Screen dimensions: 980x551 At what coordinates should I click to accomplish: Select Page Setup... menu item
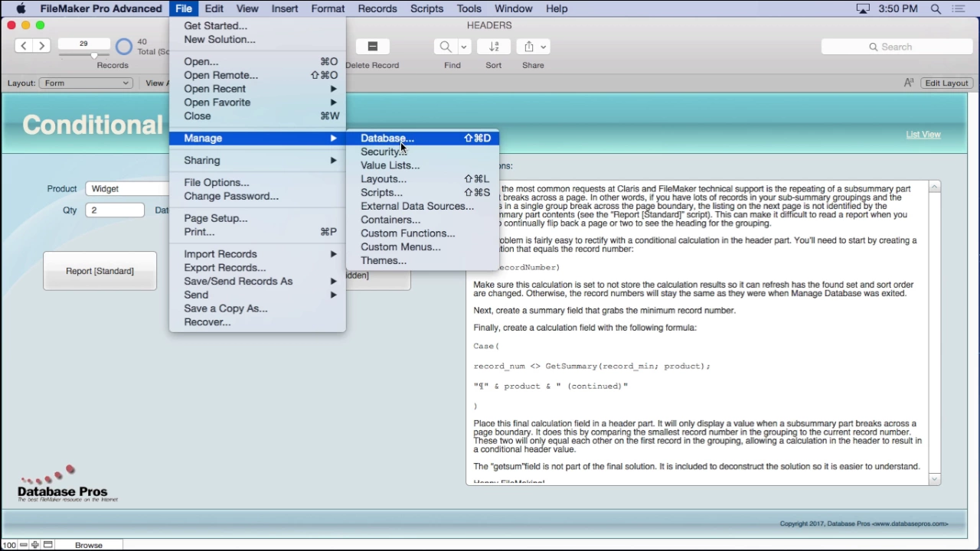(x=258, y=219)
